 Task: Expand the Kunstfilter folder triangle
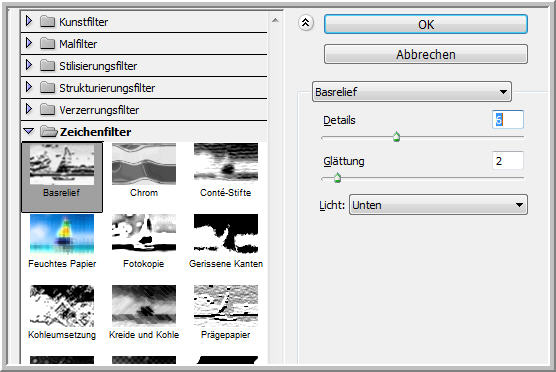pos(29,21)
